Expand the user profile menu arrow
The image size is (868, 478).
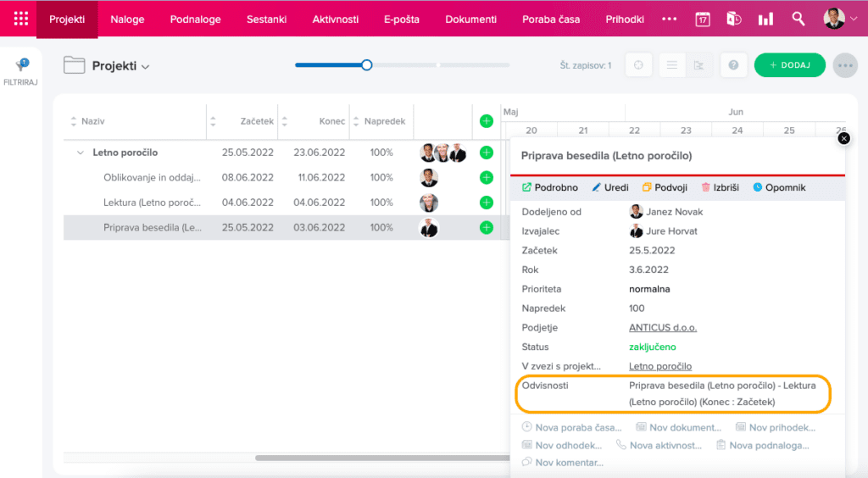pos(853,19)
